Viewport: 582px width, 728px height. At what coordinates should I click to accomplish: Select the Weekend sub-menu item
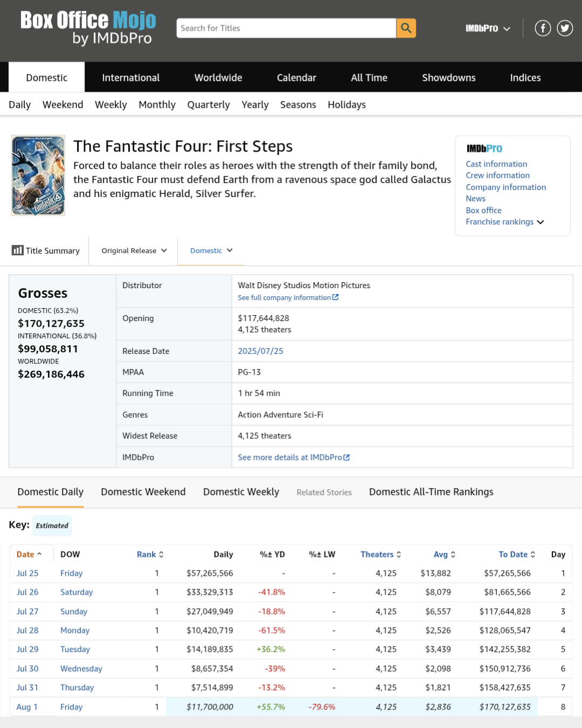click(x=63, y=105)
